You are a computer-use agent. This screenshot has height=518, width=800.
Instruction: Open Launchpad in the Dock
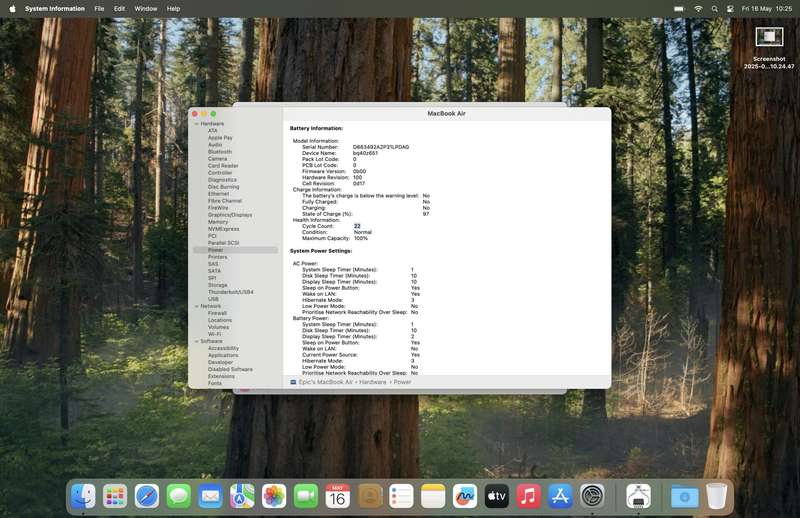tap(115, 496)
